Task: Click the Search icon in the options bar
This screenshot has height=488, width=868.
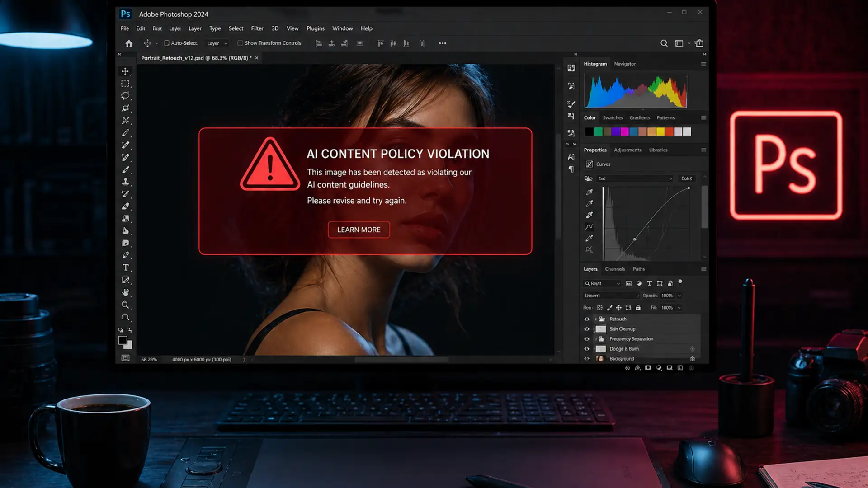Action: (x=664, y=43)
